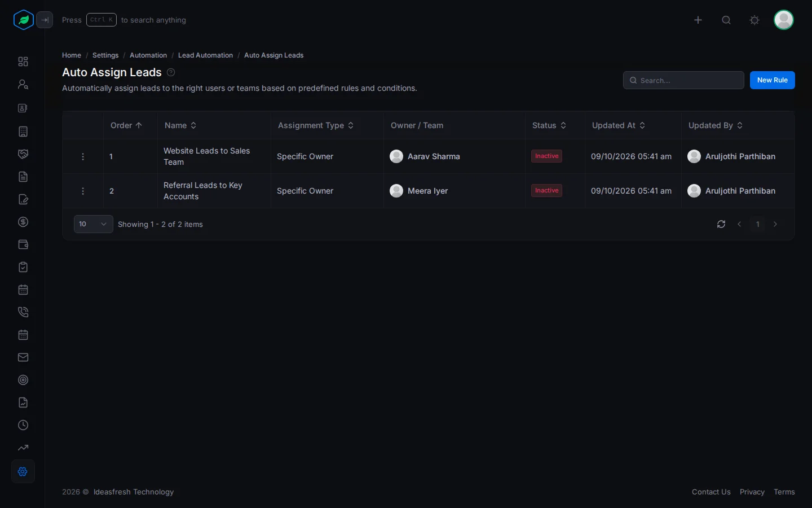This screenshot has width=812, height=508.
Task: Go to Lead Automation in the breadcrumb
Action: pos(205,55)
